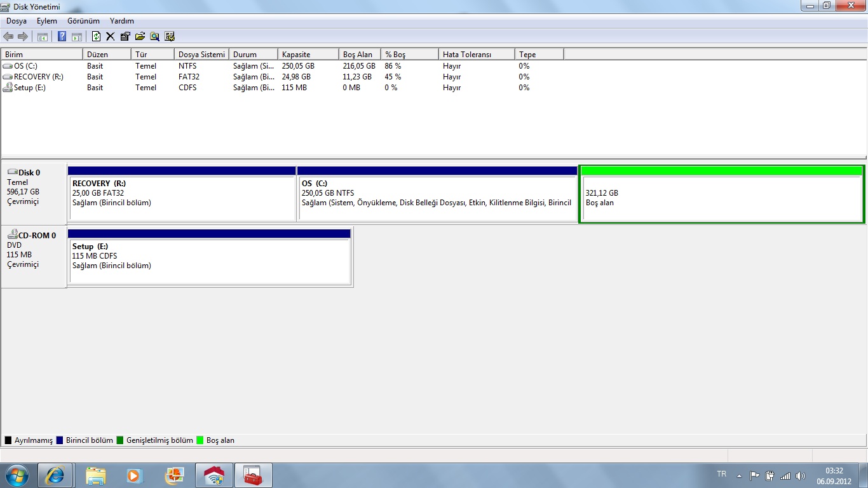Viewport: 868px width, 488px height.
Task: Sort by the Hata Toleransı column header
Action: [477, 55]
